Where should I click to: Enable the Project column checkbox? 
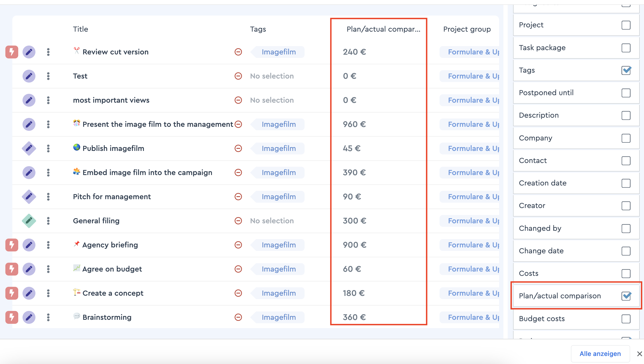[626, 25]
